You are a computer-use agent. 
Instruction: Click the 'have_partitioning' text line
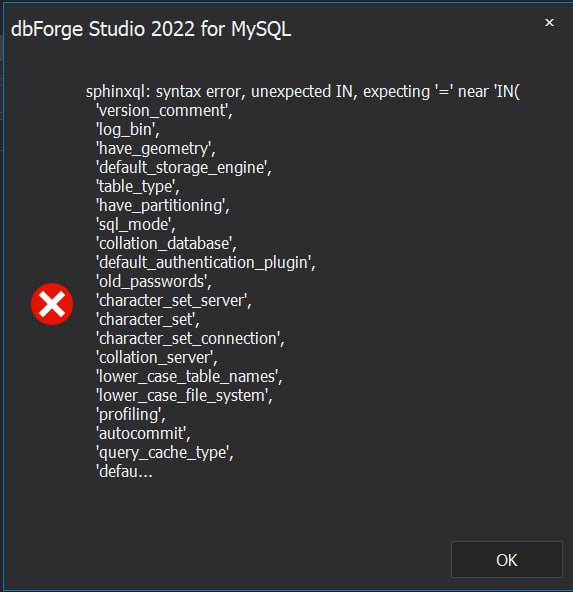[x=163, y=206]
